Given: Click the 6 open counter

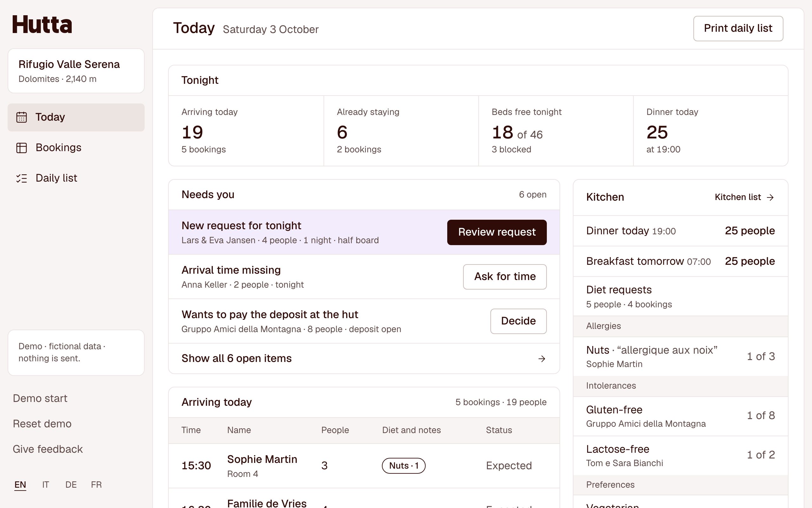Looking at the screenshot, I should pos(533,195).
